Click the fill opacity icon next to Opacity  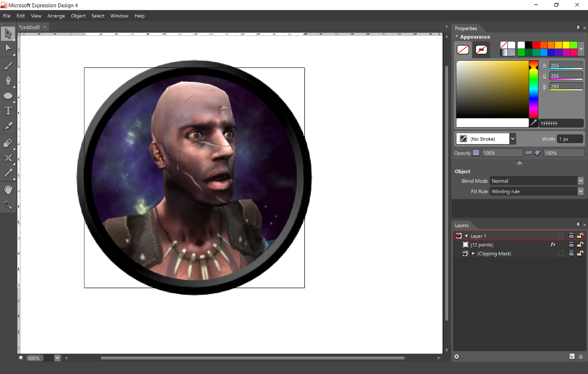pyautogui.click(x=476, y=153)
